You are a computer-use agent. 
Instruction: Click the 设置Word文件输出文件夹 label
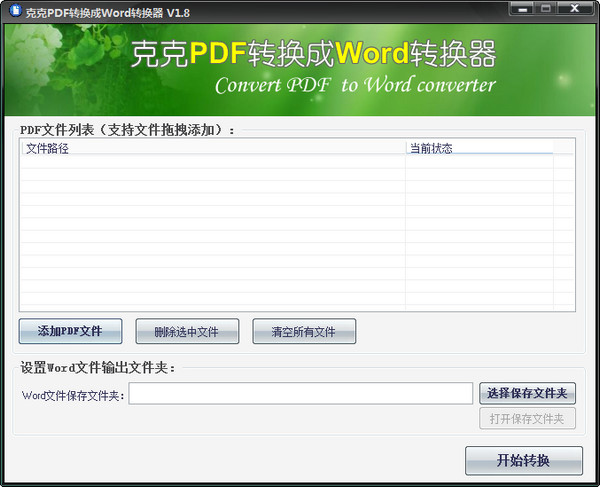pos(98,368)
